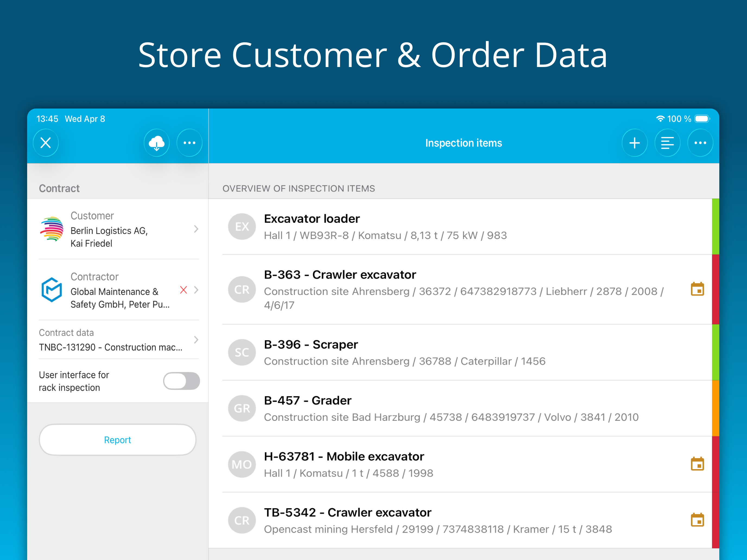Screen dimensions: 747x560
Task: Tap Hall 1 / WB93R-8 / Komatsu details text
Action: point(385,235)
